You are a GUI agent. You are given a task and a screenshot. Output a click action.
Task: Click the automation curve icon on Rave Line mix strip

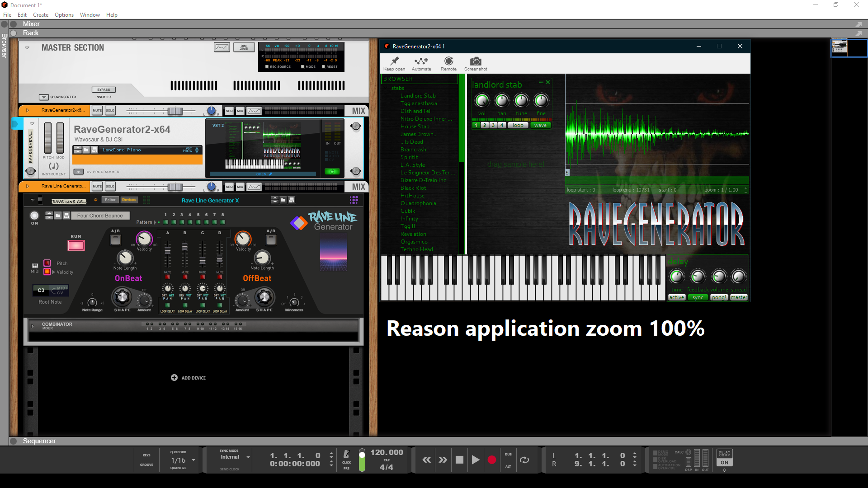(254, 187)
